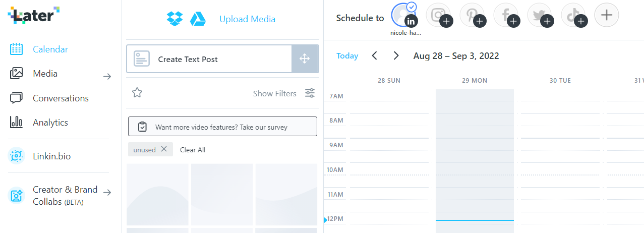Open Linkin.bio in the sidebar
This screenshot has height=233, width=644.
coord(51,156)
